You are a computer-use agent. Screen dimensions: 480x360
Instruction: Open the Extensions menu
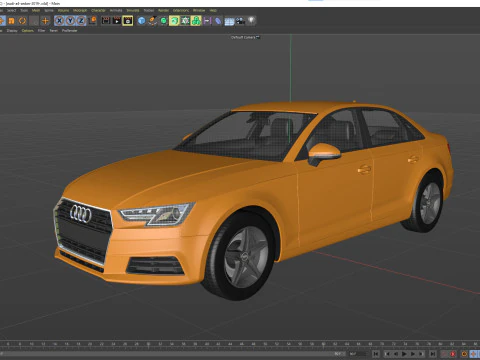tap(181, 10)
